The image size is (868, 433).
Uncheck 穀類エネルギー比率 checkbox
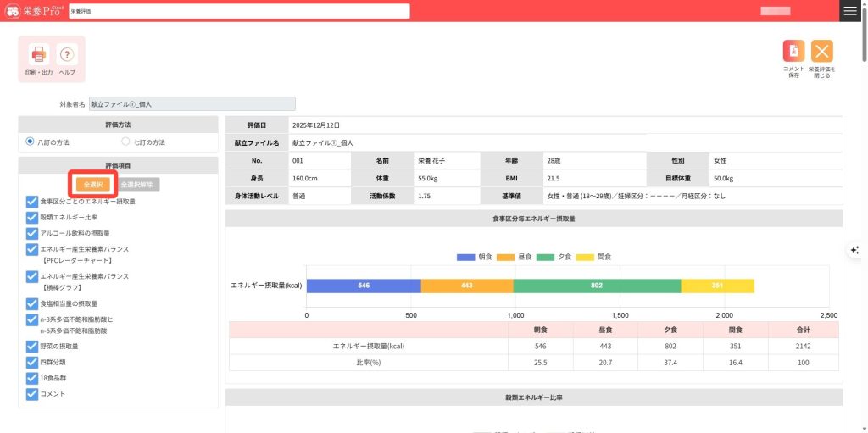click(x=32, y=217)
